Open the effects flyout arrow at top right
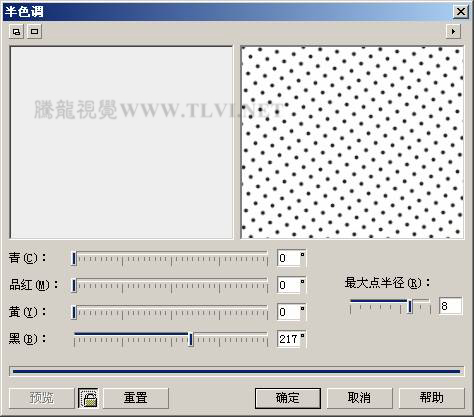 (x=453, y=32)
